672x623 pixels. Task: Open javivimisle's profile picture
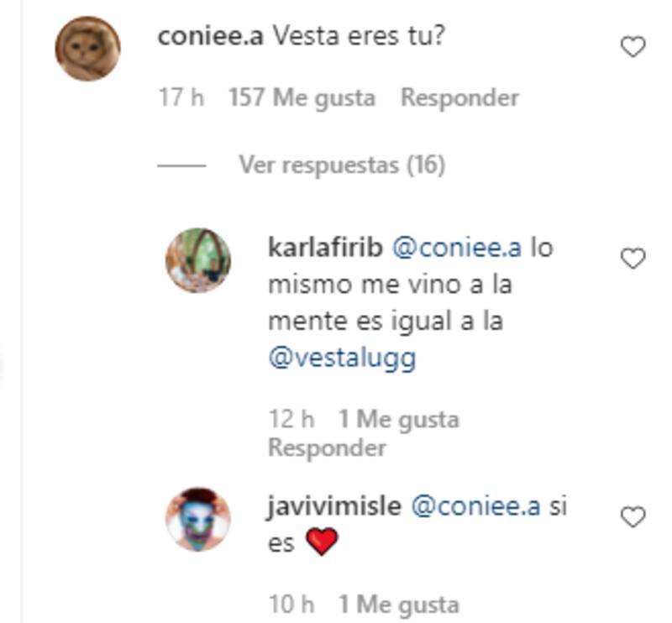click(x=198, y=520)
